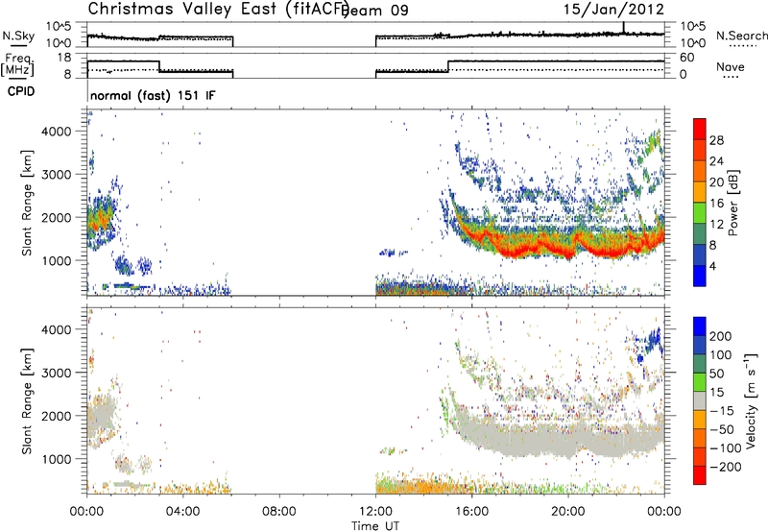This screenshot has width=768, height=532.
Task: Click the 04:00 time axis tick label
Action: (182, 512)
